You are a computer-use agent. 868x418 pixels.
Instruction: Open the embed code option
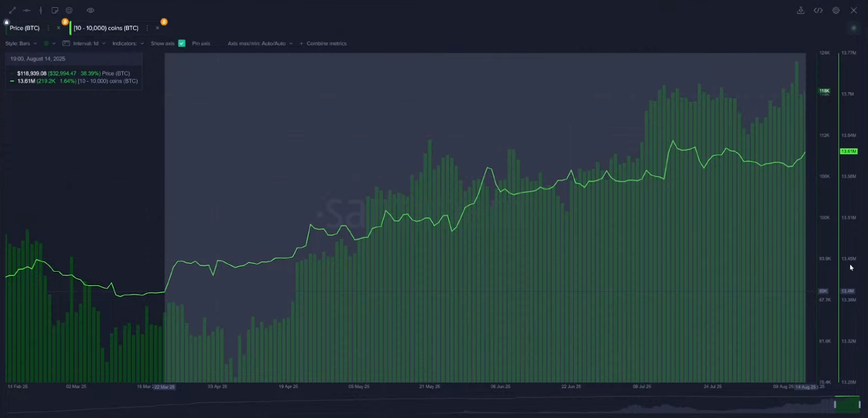[818, 10]
